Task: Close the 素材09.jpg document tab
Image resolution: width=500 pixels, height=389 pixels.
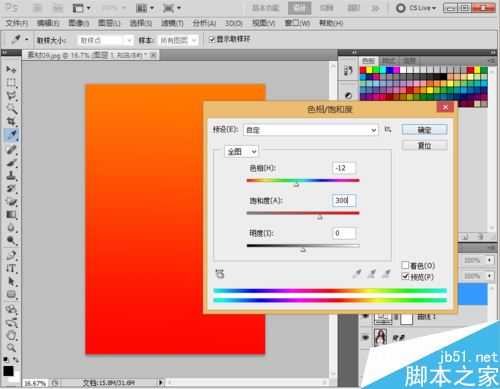Action: coord(153,55)
